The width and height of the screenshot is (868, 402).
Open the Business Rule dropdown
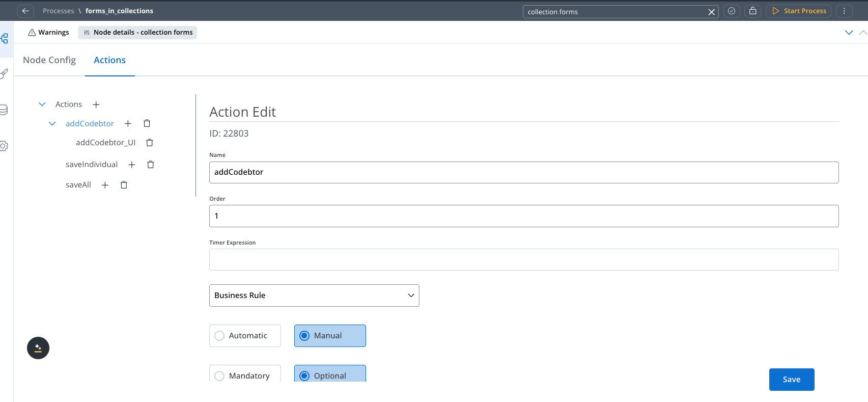click(x=314, y=296)
